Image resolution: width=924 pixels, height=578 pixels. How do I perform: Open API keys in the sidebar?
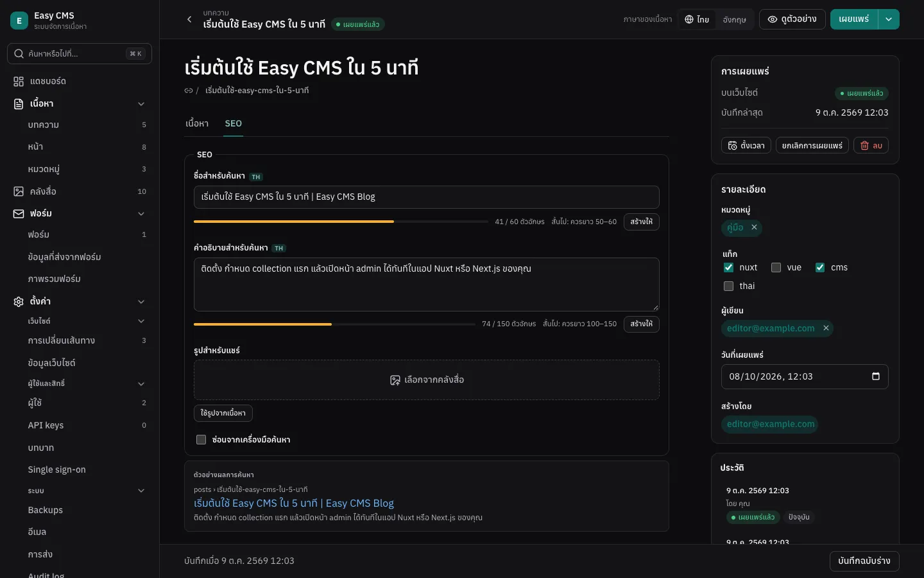[80, 425]
